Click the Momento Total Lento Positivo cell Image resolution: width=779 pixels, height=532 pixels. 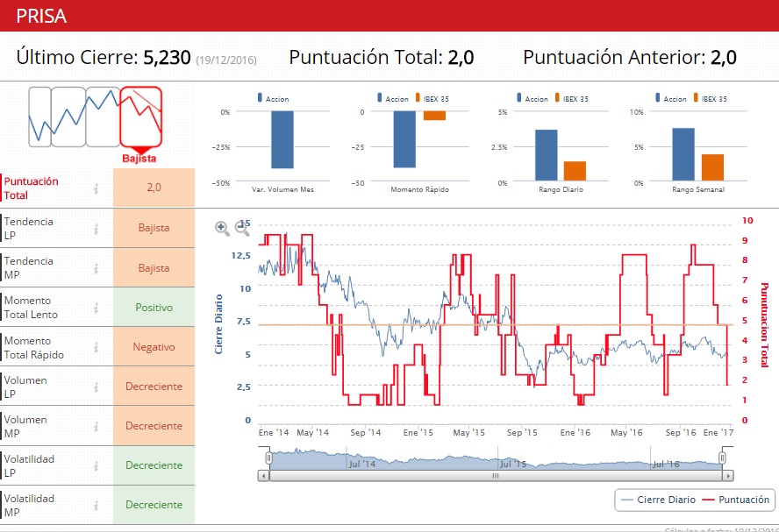click(x=154, y=307)
